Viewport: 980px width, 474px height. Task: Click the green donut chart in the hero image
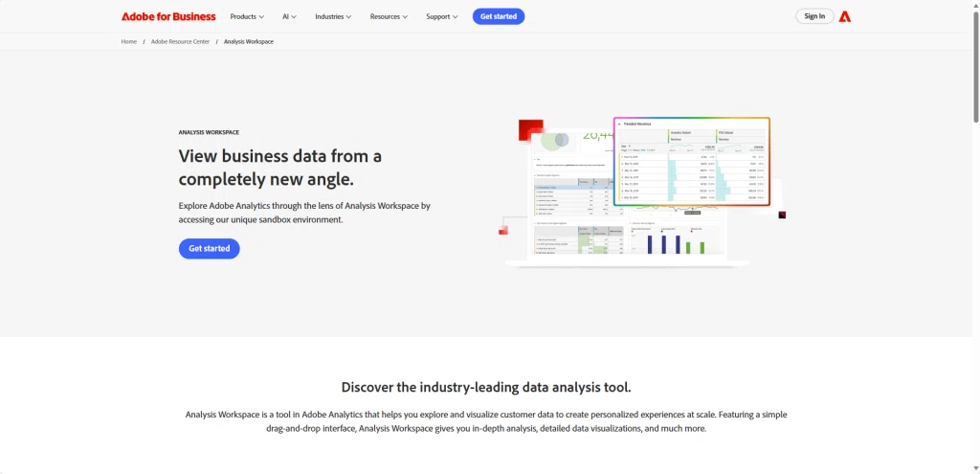point(554,141)
